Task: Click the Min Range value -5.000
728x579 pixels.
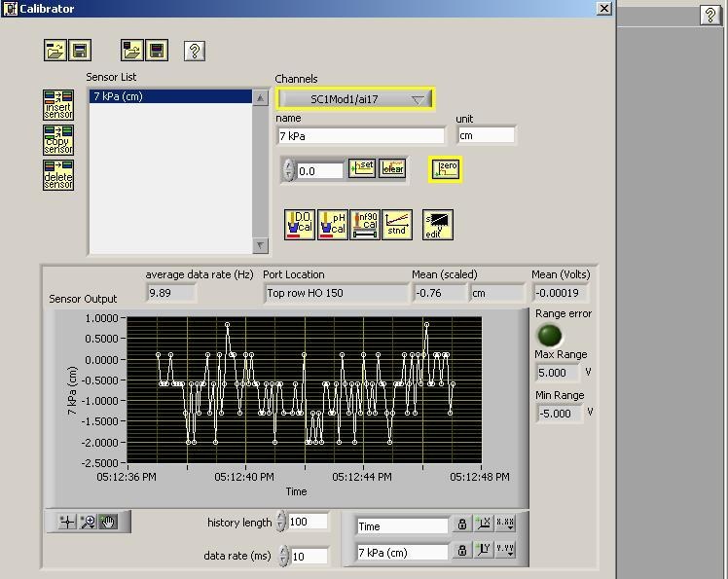Action: pos(560,414)
